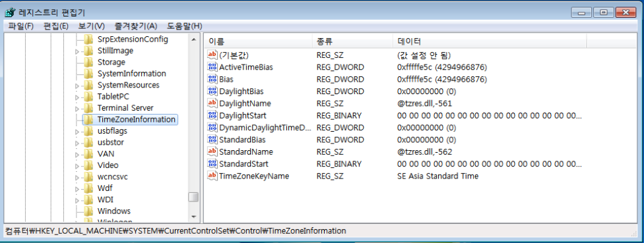The image size is (644, 243).
Task: Click the tree scrollbar up arrow
Action: pyautogui.click(x=193, y=40)
